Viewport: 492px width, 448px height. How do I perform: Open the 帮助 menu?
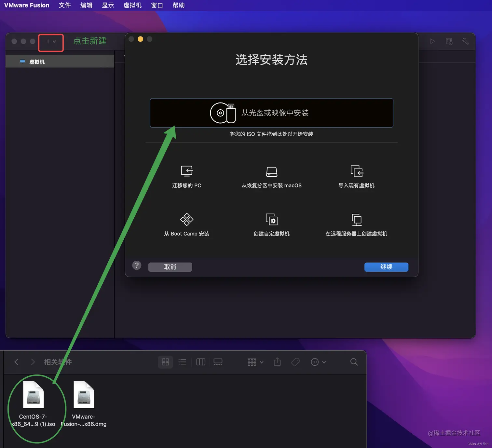(x=179, y=5)
